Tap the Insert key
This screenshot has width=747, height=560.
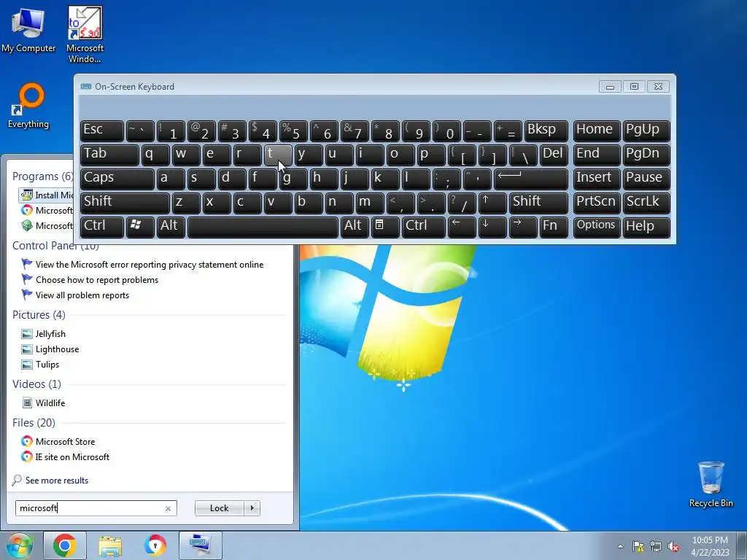click(597, 179)
